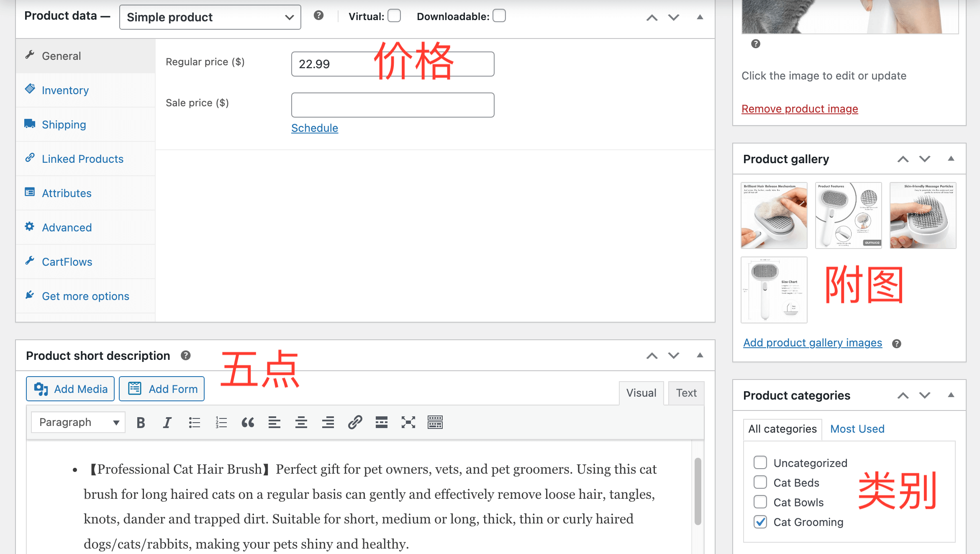The height and width of the screenshot is (554, 980).
Task: Insert the Read More tag
Action: pos(382,423)
